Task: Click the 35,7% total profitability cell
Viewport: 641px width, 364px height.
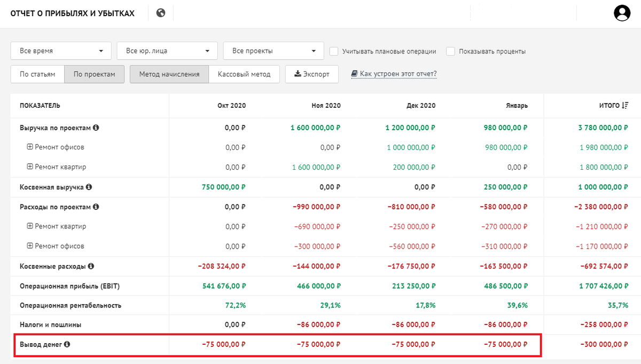Action: (618, 305)
